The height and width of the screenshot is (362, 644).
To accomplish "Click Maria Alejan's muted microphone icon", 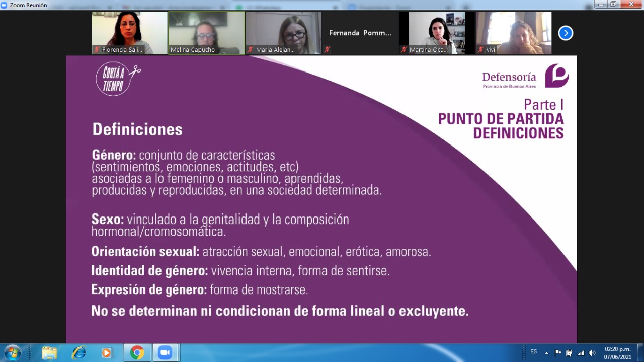I will pyautogui.click(x=251, y=50).
